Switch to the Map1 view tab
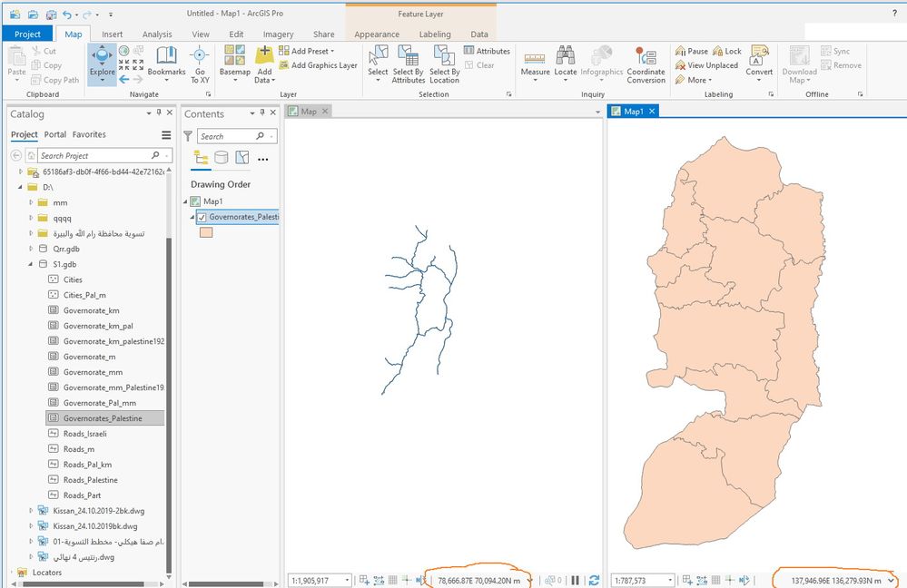Image resolution: width=907 pixels, height=588 pixels. (634, 111)
